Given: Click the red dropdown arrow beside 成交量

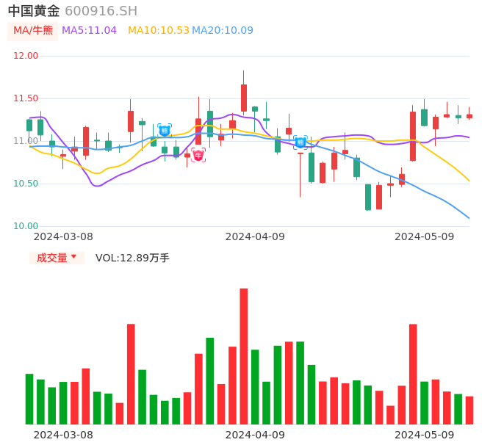Looking at the screenshot, I should pyautogui.click(x=73, y=257).
